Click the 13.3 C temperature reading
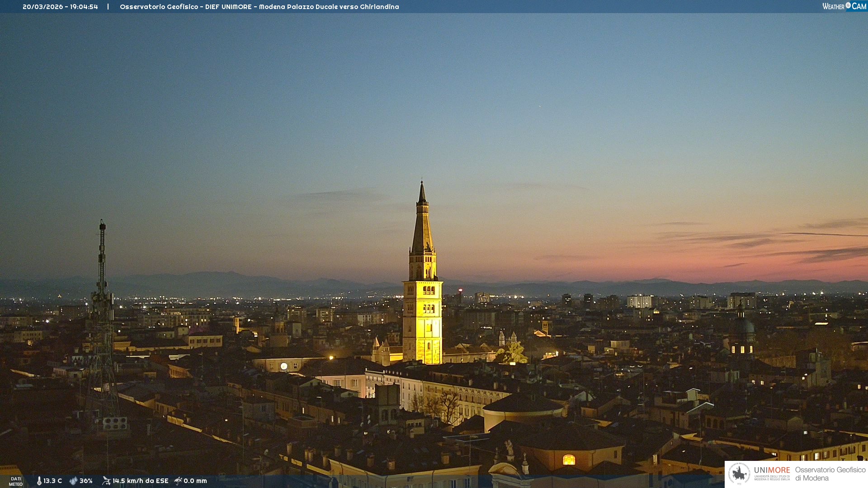868x488 pixels. [x=53, y=481]
